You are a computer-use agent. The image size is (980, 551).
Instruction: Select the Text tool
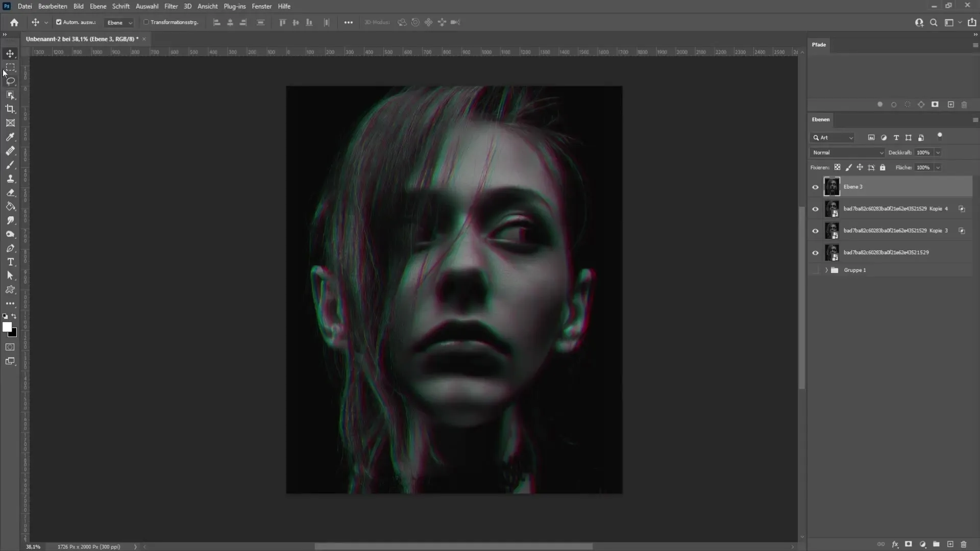pyautogui.click(x=9, y=262)
